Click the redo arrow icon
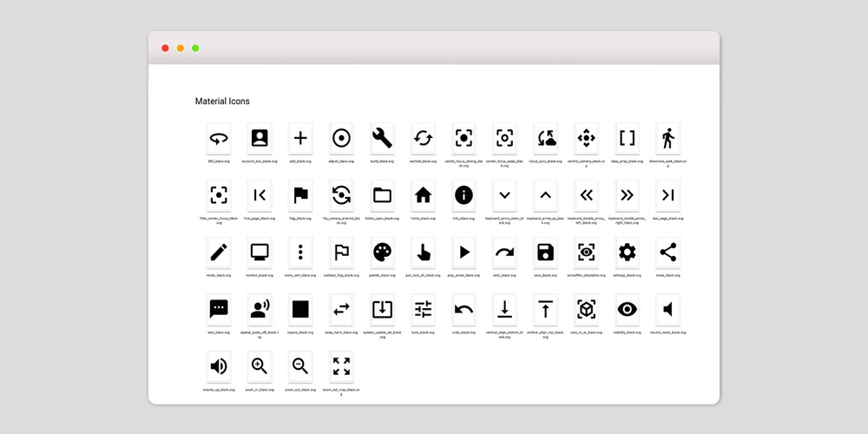 [x=505, y=253]
